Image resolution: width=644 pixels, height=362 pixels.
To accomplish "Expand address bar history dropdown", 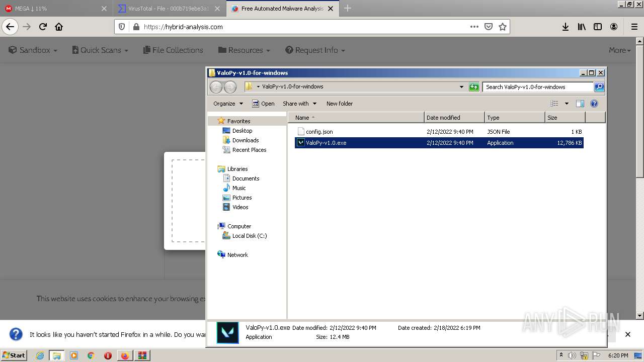I will [461, 86].
